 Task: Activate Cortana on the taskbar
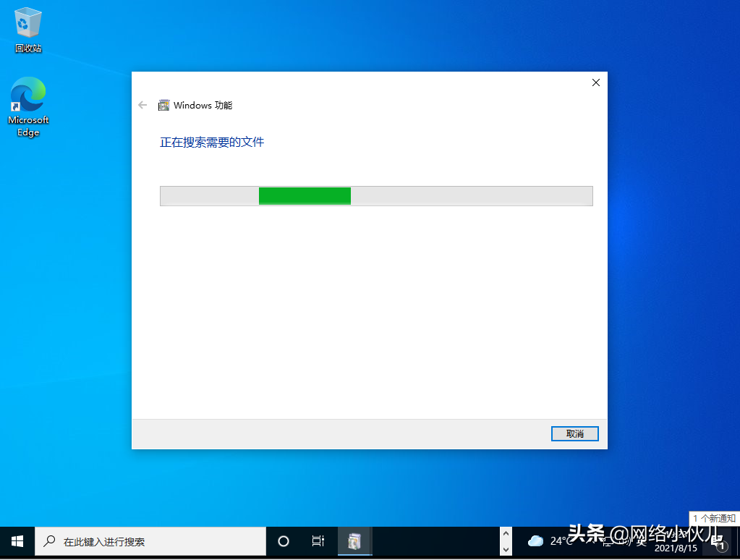pos(283,540)
